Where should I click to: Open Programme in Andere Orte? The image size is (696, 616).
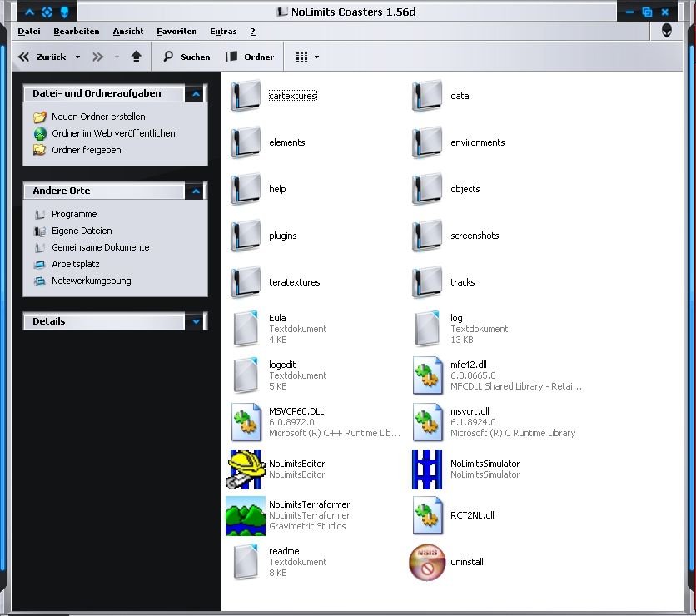pos(74,215)
